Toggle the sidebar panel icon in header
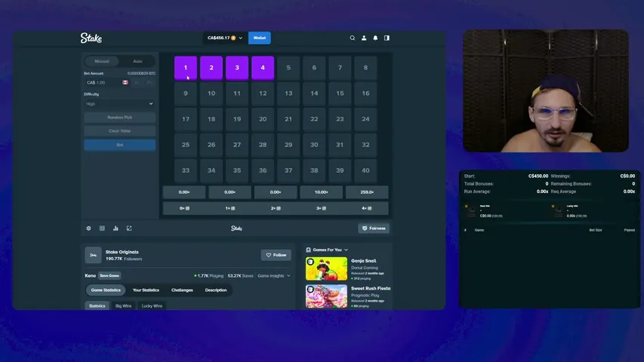Screen dimensions: 644x362 click(x=387, y=38)
